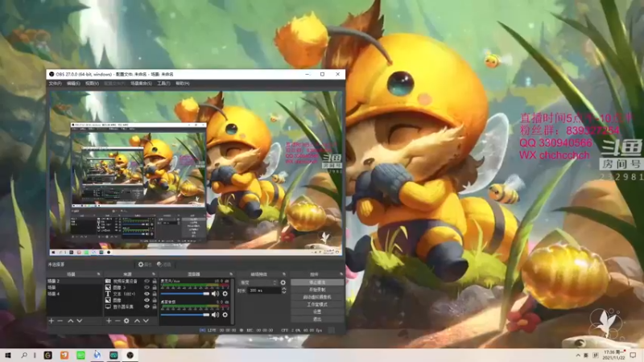The height and width of the screenshot is (362, 644).
Task: Open notification center in system tray
Action: click(634, 355)
